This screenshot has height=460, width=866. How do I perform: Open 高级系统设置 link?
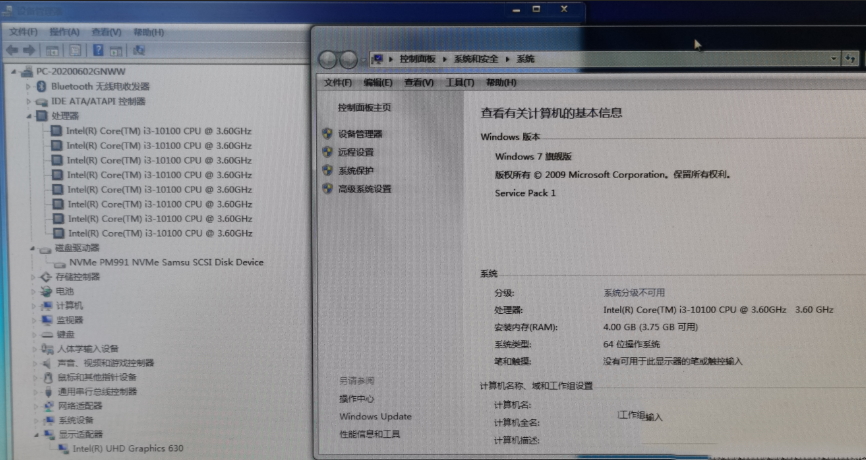[365, 189]
